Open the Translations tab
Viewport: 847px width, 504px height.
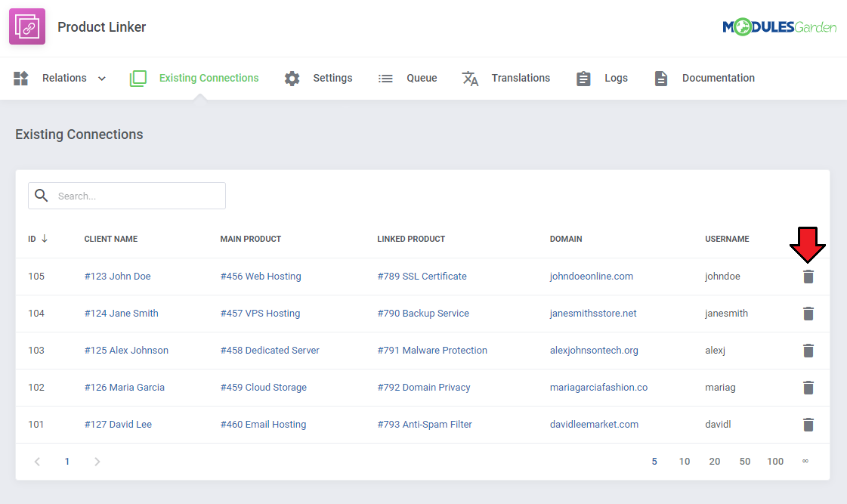pos(520,78)
